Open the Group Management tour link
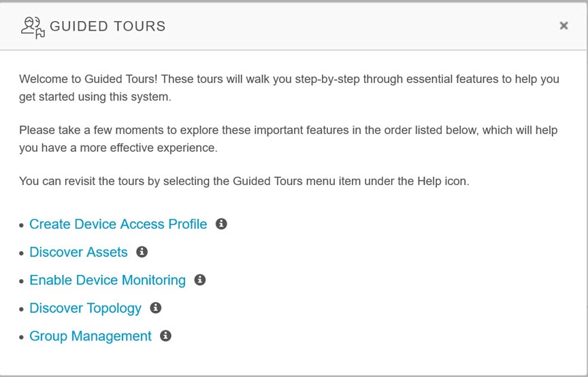 (91, 336)
